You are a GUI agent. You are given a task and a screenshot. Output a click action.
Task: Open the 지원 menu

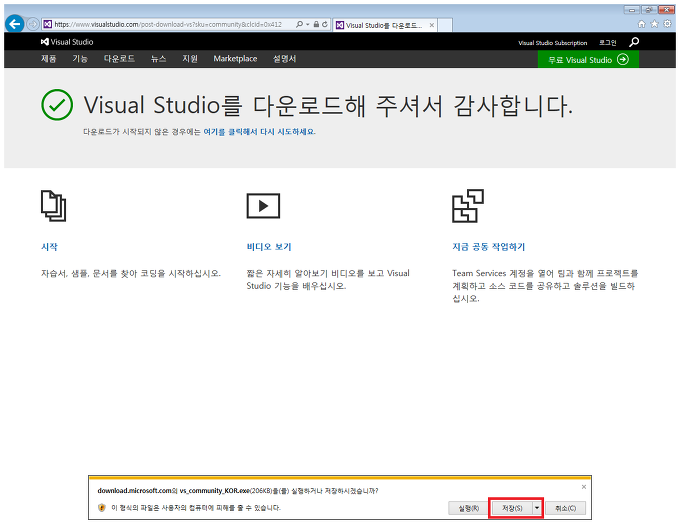pos(190,59)
